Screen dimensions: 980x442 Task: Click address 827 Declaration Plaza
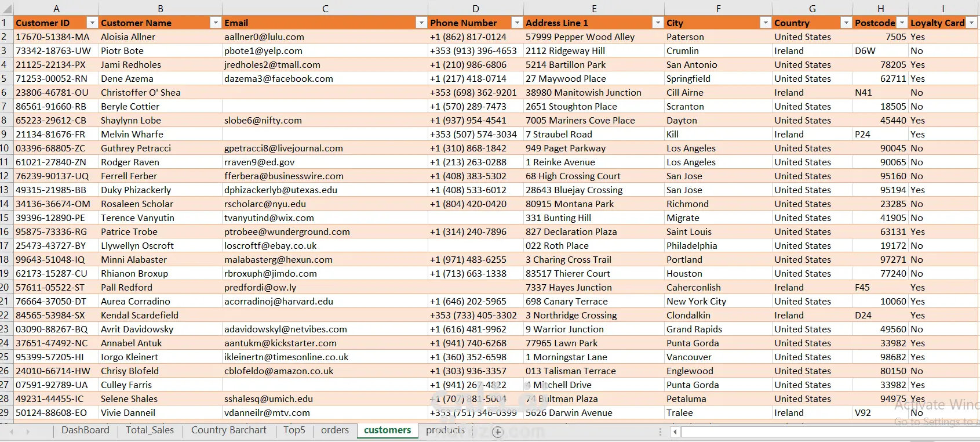(x=594, y=231)
